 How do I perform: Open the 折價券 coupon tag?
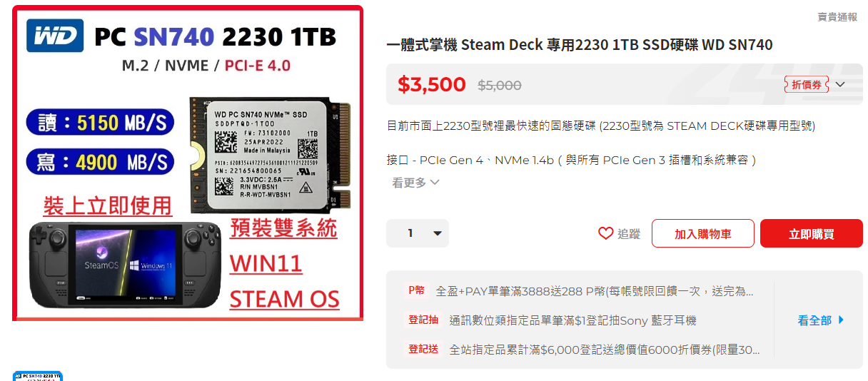point(807,84)
